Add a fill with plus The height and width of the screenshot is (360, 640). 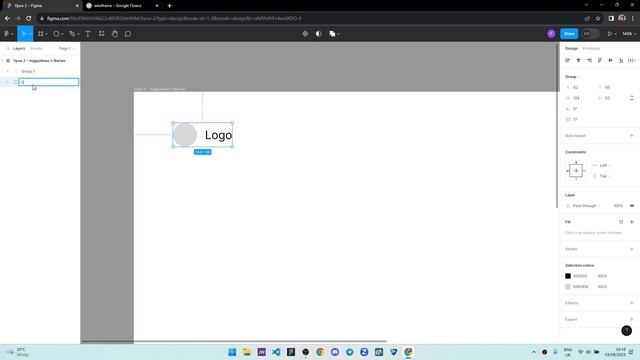click(632, 222)
